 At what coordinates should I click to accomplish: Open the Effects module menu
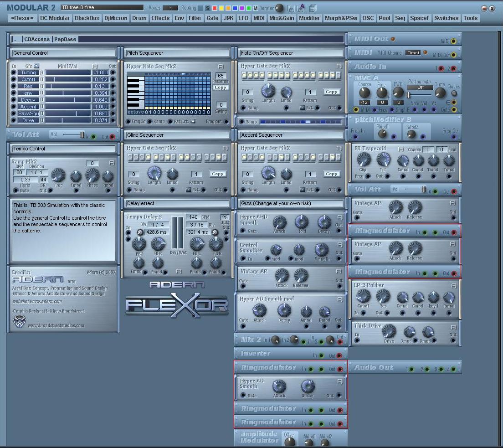[x=160, y=18]
